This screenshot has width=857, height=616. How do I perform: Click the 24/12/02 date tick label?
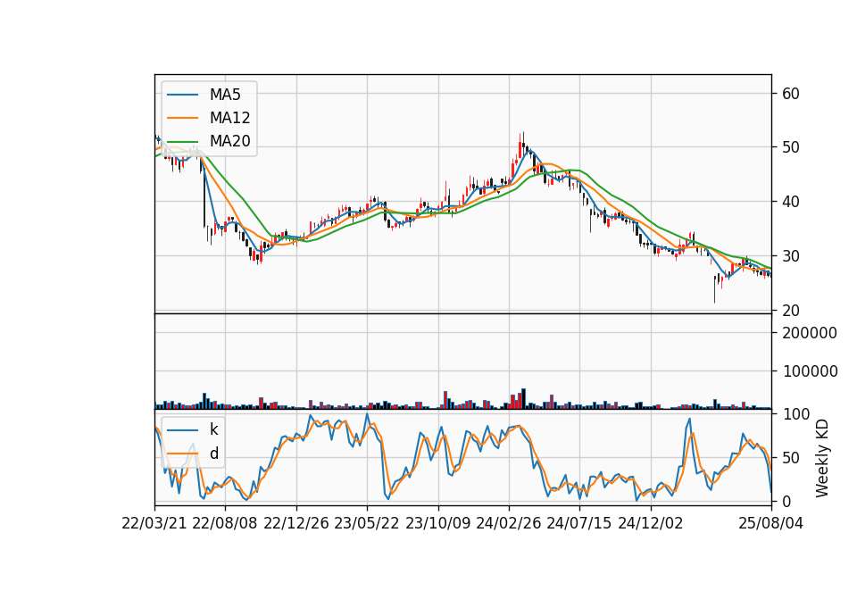pos(651,524)
